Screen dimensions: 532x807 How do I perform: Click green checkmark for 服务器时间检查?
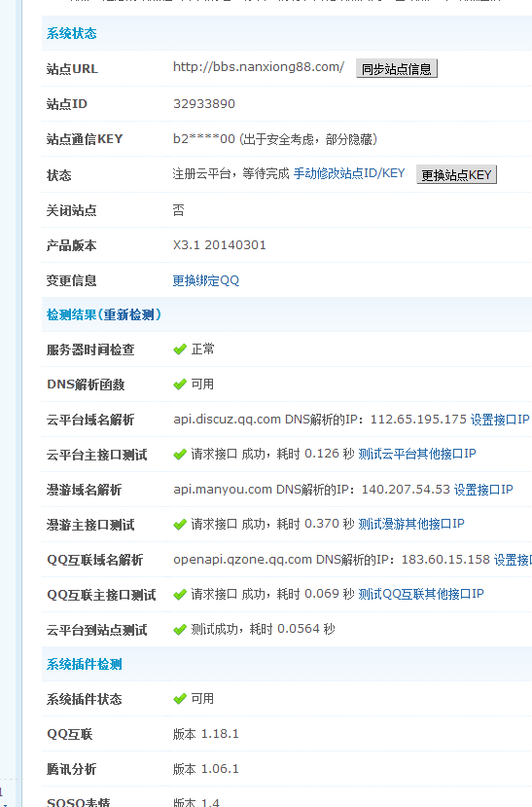180,349
